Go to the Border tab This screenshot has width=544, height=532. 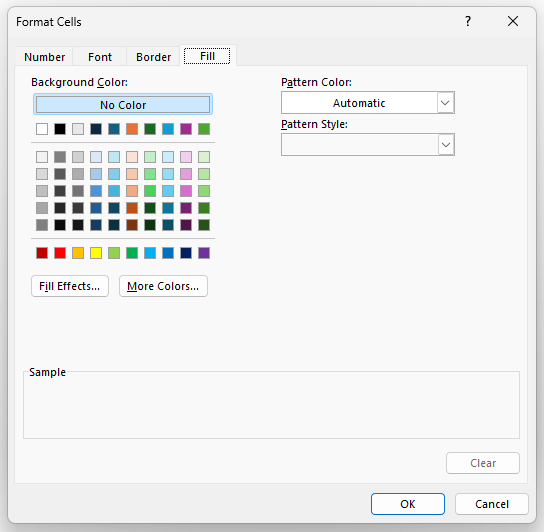tap(153, 57)
